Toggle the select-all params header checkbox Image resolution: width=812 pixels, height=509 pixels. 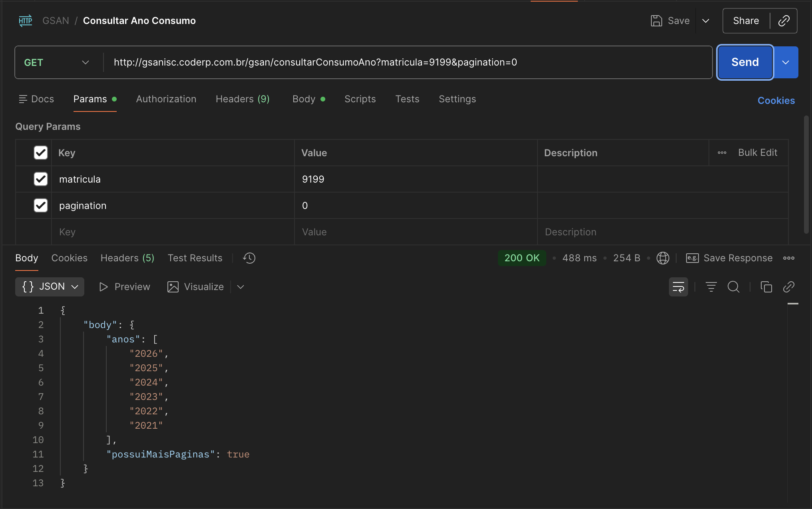click(41, 153)
